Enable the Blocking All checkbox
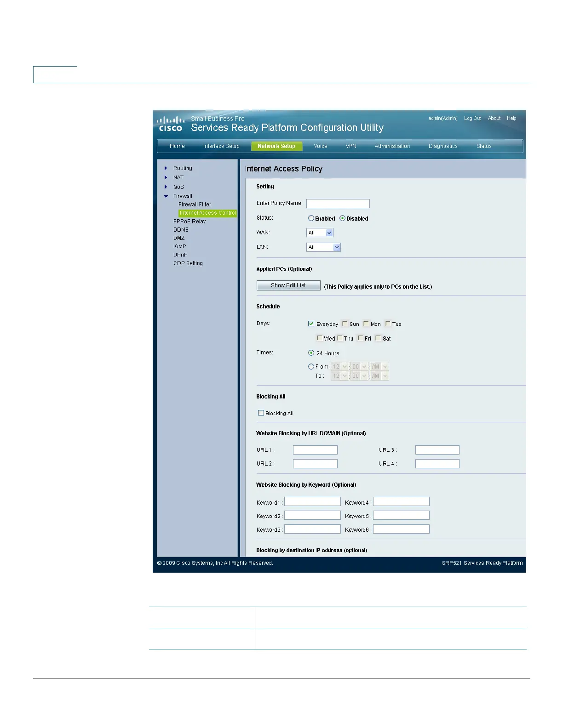563x728 pixels. (261, 413)
